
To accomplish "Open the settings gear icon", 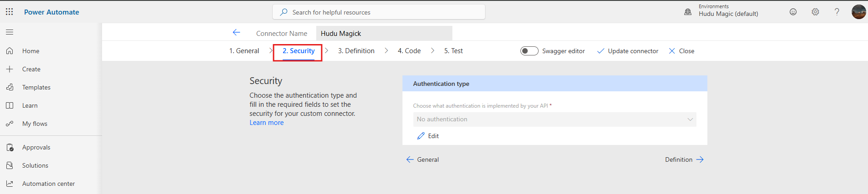I will click(x=815, y=12).
